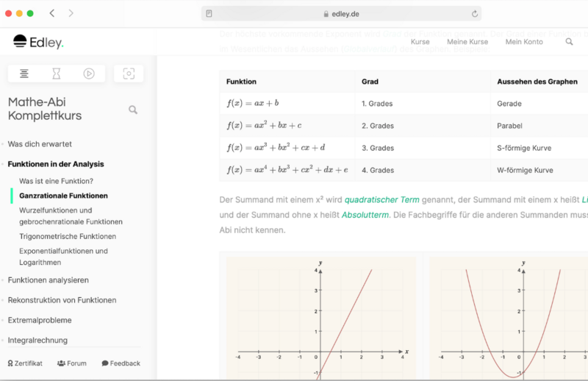Click the reader view icon in address bar
Screen dimensions: 588x381
click(209, 14)
